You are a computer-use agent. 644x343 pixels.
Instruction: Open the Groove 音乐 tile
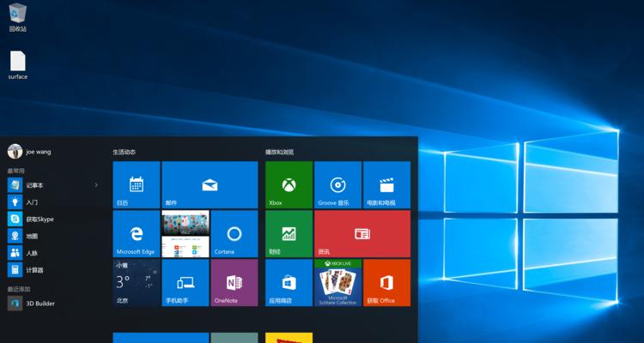click(337, 184)
